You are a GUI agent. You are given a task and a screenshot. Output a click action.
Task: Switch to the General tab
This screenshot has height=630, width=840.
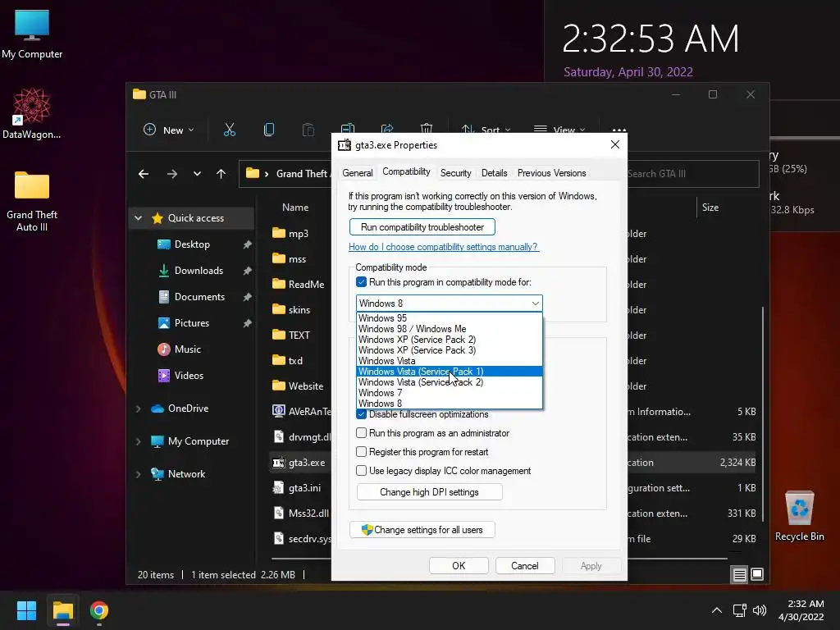[358, 173]
